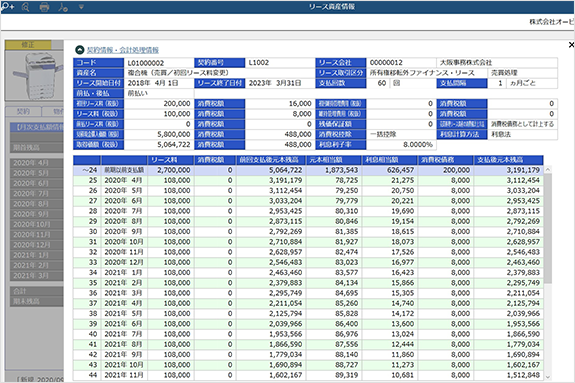The width and height of the screenshot is (575, 383).
Task: Open the 契約情報・会計処理情報 link
Action: 123,50
